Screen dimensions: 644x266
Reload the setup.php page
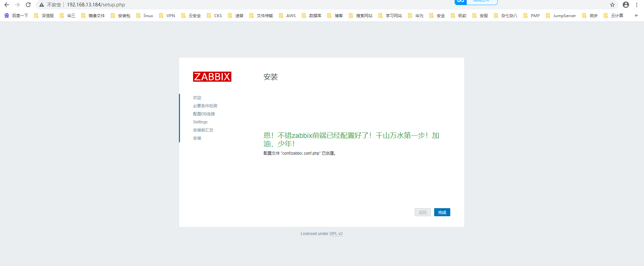[28, 5]
